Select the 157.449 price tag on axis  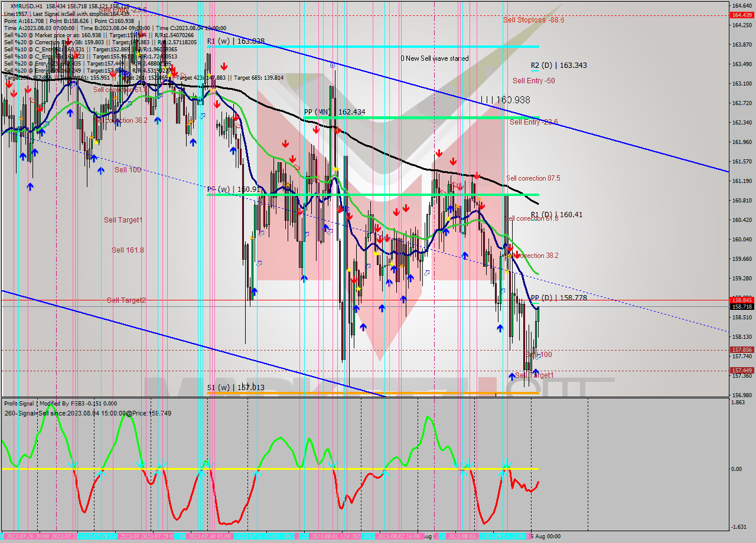(x=741, y=371)
